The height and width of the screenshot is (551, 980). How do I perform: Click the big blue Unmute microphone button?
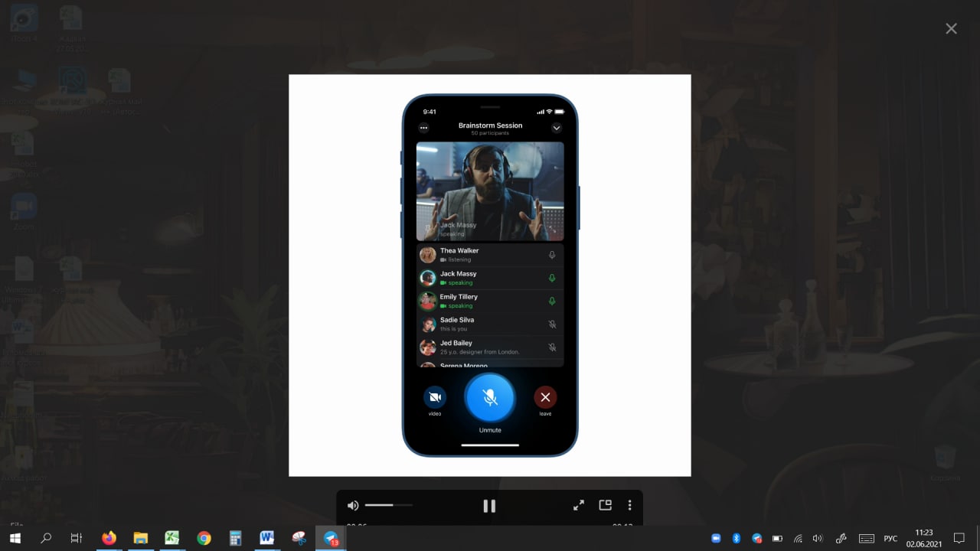point(490,397)
